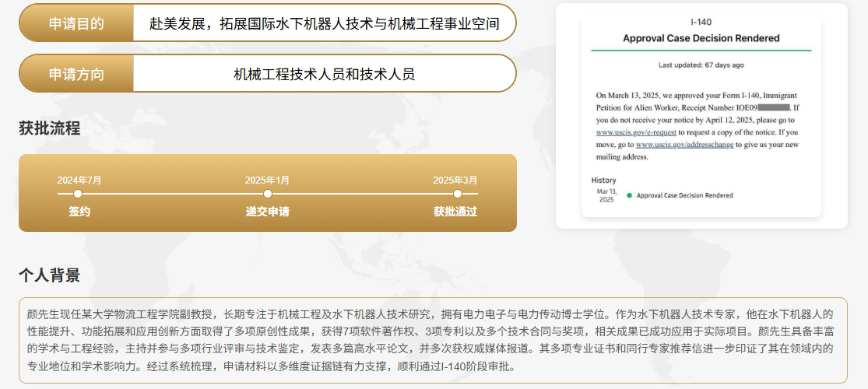The width and height of the screenshot is (868, 389).
Task: Click the 获批流程 section heading
Action: [50, 128]
